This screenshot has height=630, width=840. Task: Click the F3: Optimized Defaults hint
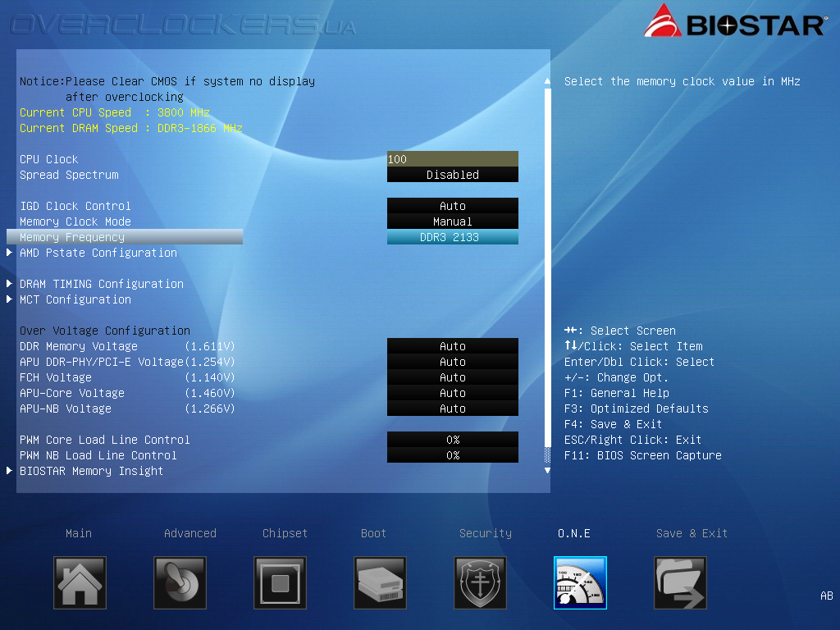pos(636,409)
